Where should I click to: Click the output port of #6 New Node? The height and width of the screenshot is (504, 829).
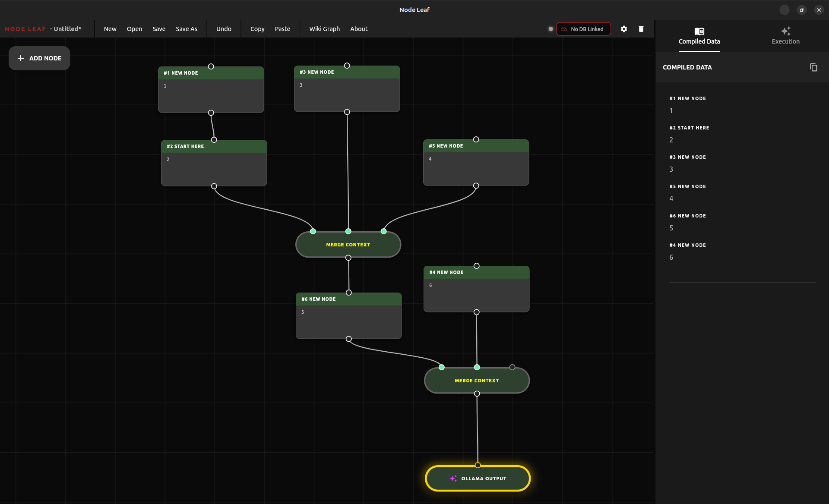point(348,339)
